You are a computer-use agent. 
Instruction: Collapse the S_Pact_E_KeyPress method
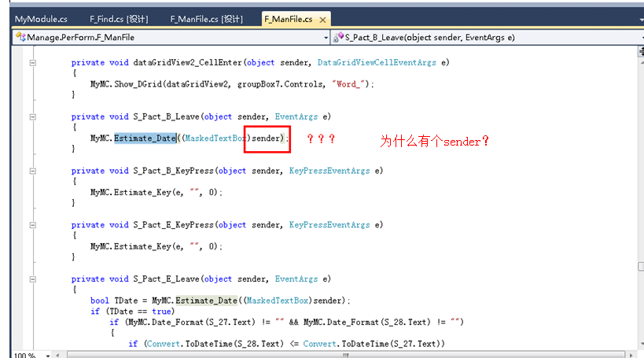point(33,225)
